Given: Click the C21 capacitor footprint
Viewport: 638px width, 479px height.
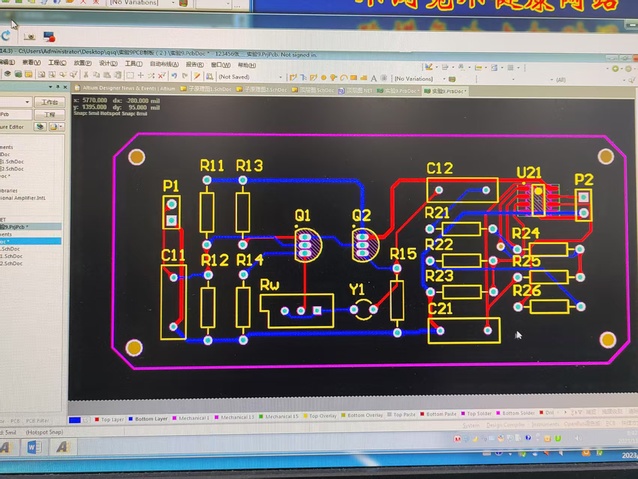Looking at the screenshot, I should tap(463, 331).
